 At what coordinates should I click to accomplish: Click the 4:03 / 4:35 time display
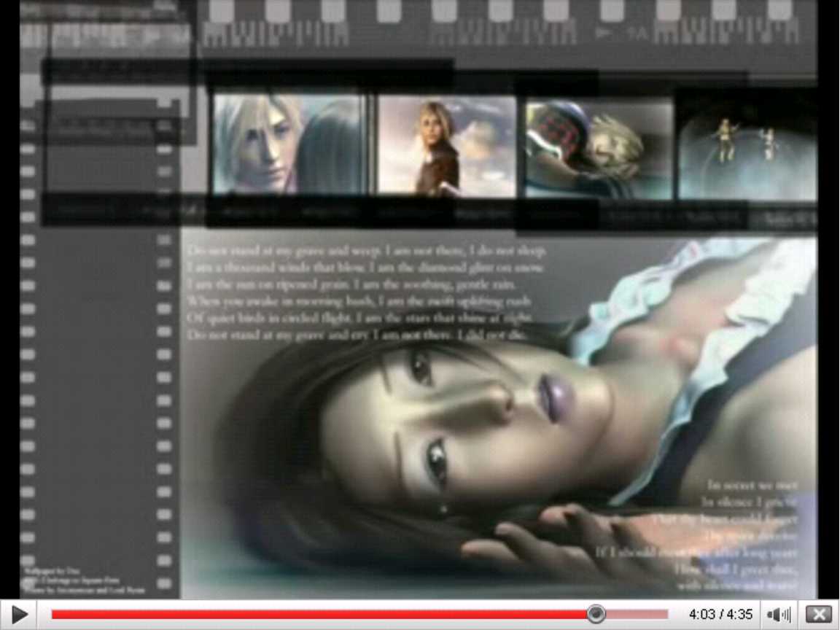pos(720,615)
